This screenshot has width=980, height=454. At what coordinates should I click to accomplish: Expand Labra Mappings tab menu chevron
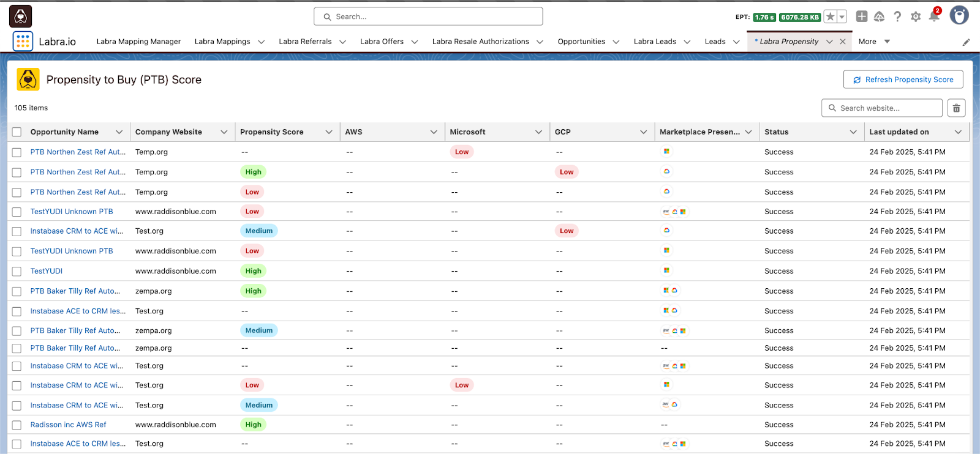click(x=261, y=42)
